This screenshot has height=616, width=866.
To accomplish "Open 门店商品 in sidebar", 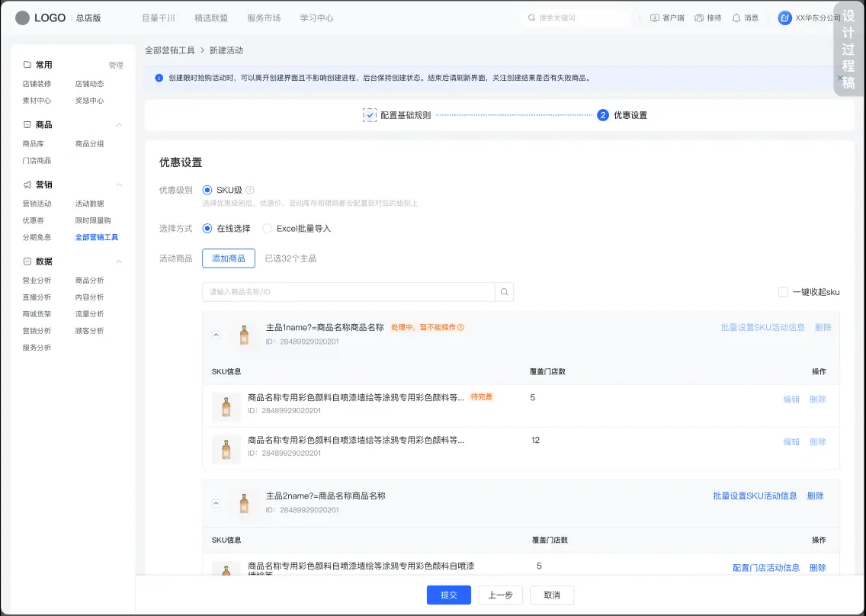I will click(x=37, y=160).
